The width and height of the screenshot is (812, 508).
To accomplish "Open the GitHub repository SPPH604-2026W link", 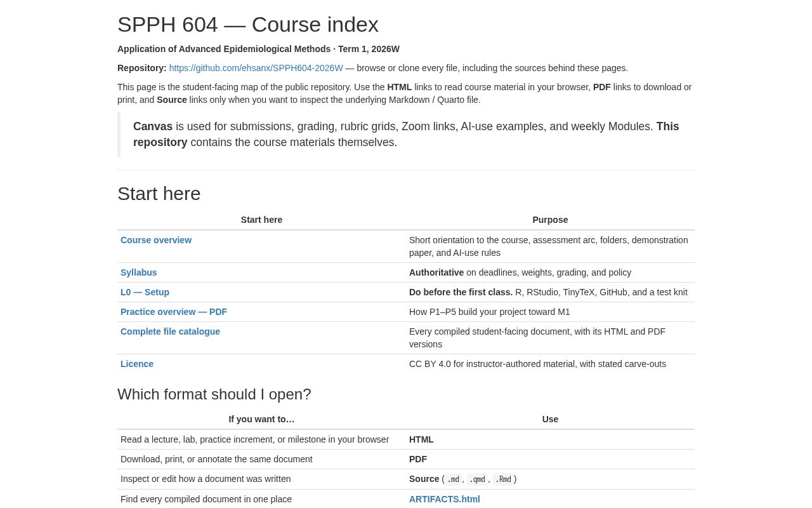I will coord(256,68).
